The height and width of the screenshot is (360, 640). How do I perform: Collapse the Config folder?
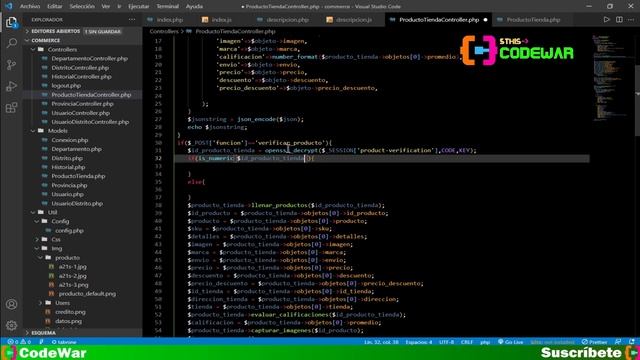coord(82,221)
